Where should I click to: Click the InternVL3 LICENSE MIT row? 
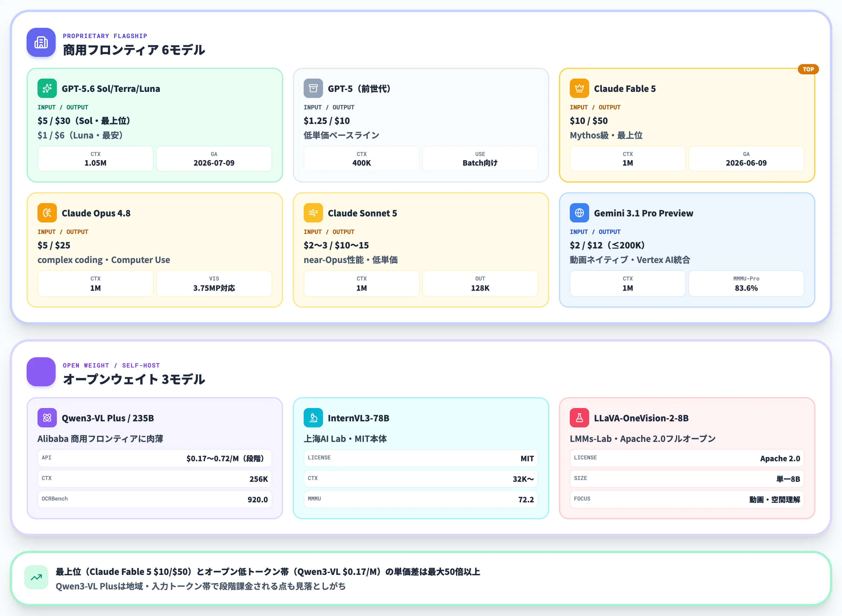[x=421, y=458]
